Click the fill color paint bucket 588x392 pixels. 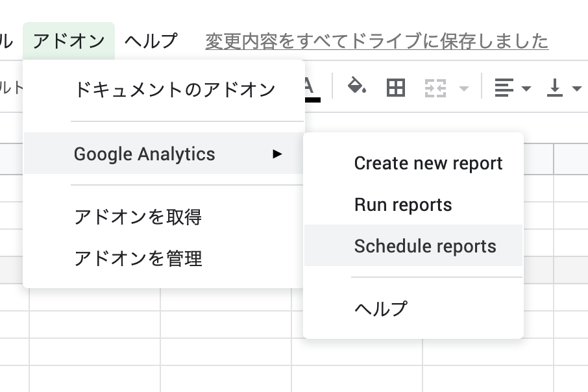[356, 86]
